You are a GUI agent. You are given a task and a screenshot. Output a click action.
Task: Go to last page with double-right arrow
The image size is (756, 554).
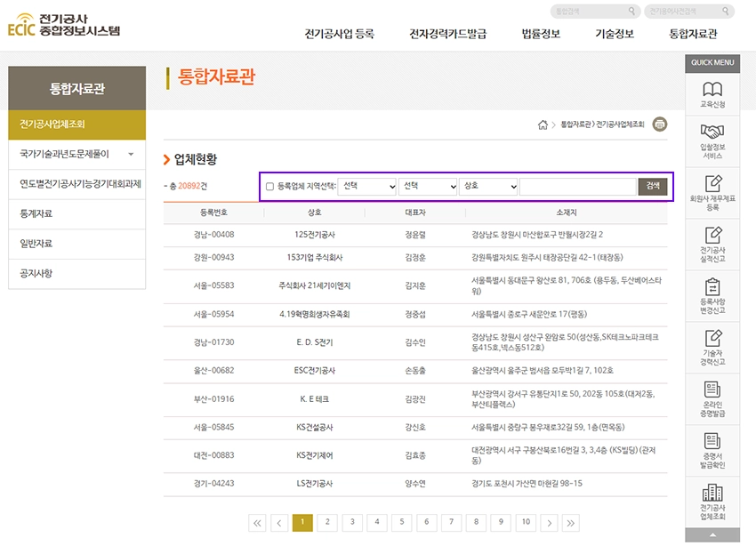point(571,523)
